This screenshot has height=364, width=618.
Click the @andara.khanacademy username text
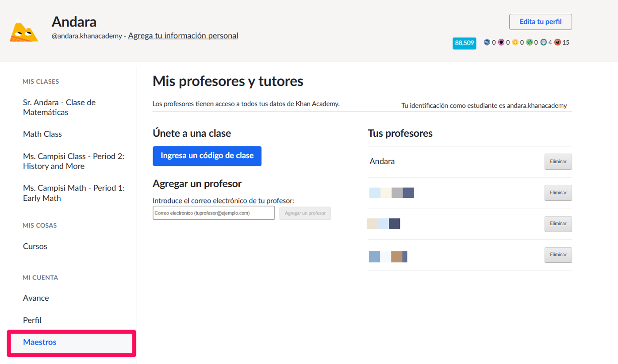[87, 36]
